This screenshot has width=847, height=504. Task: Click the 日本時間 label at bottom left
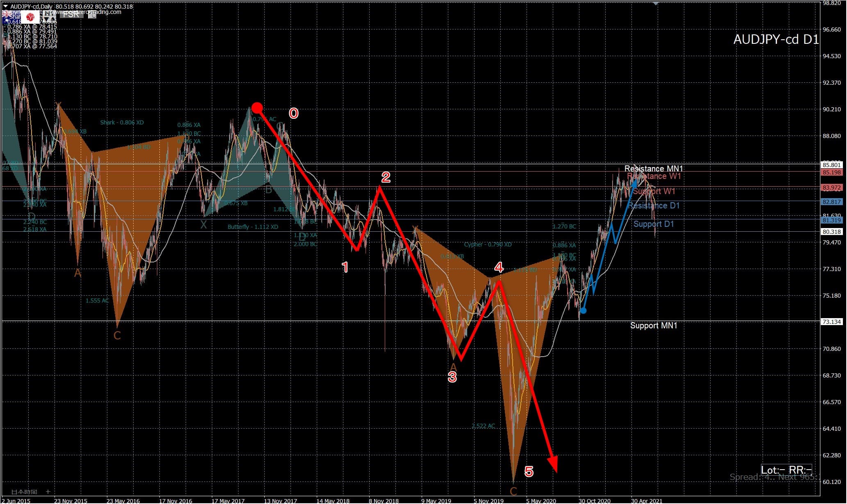pos(24,492)
